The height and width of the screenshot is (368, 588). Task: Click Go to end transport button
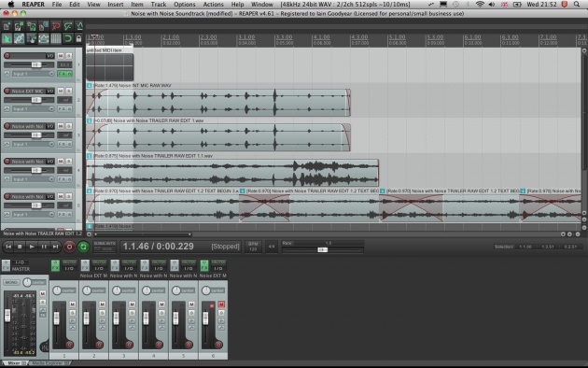[x=55, y=247]
